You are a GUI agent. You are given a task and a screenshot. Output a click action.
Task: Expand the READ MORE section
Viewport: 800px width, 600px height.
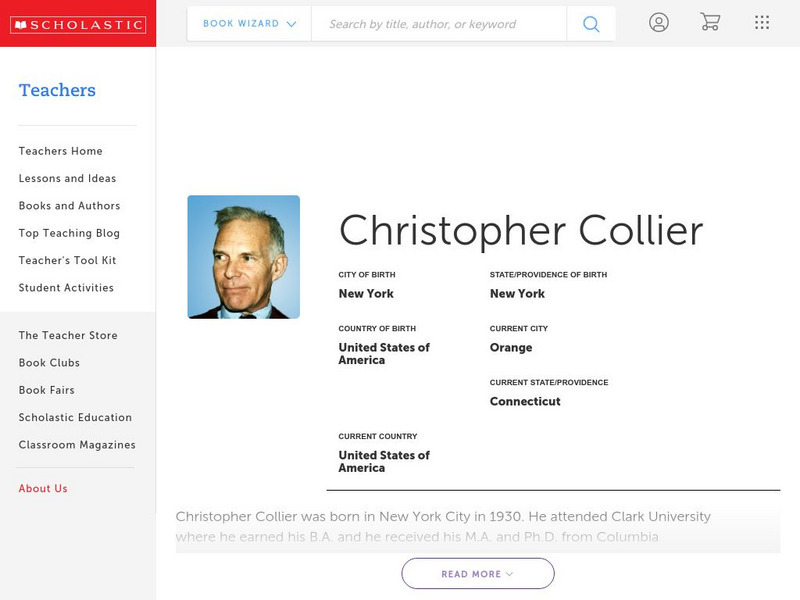(x=477, y=573)
